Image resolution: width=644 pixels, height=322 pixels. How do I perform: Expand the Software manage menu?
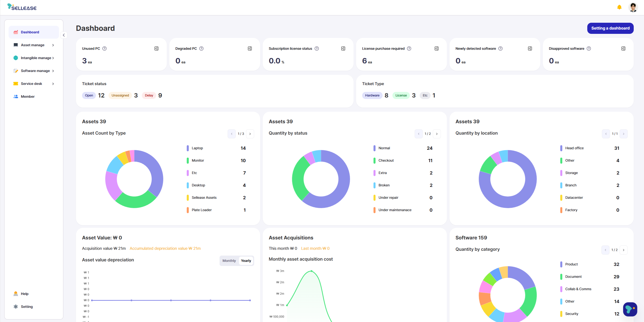[34, 71]
